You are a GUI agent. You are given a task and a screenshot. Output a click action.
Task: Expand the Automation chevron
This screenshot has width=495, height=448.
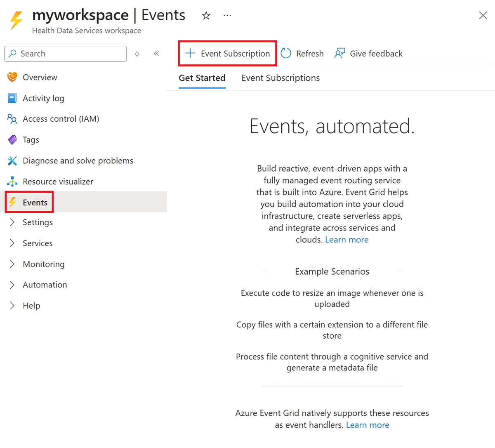coord(12,285)
